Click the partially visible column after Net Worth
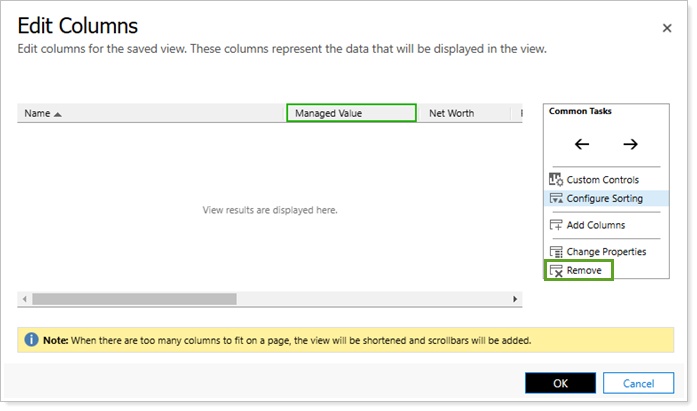Image resolution: width=697 pixels, height=411 pixels. (x=519, y=114)
